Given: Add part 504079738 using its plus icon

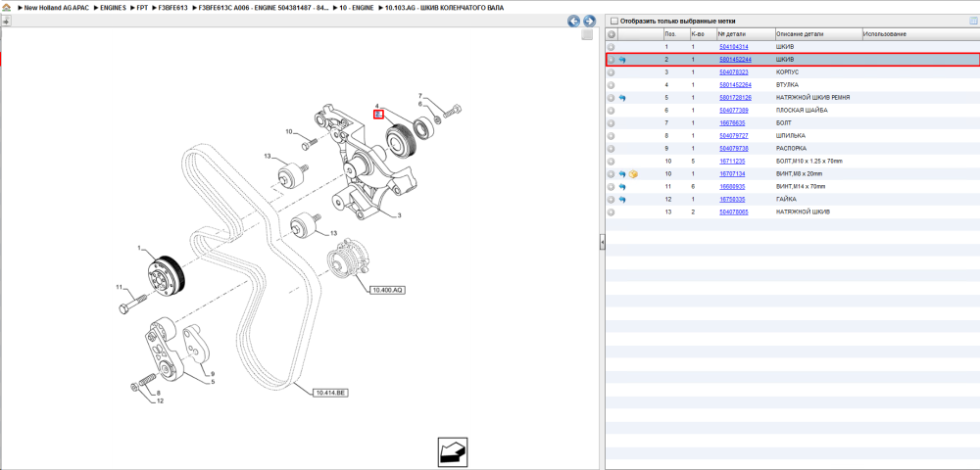Looking at the screenshot, I should [x=612, y=149].
